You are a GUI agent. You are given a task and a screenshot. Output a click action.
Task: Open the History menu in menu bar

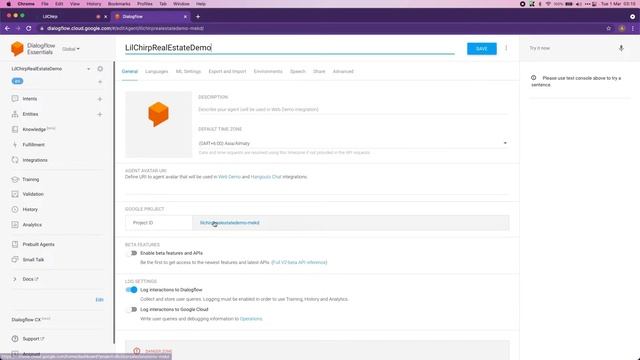pos(93,4)
